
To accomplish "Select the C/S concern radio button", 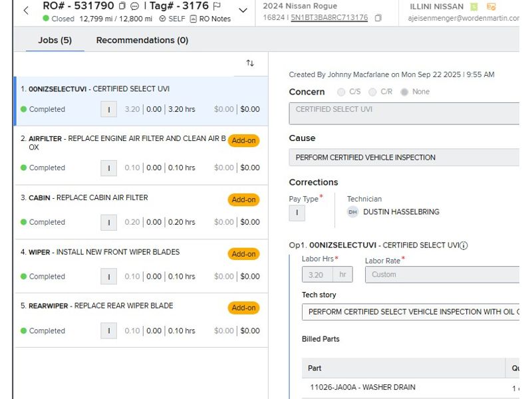I will (342, 92).
